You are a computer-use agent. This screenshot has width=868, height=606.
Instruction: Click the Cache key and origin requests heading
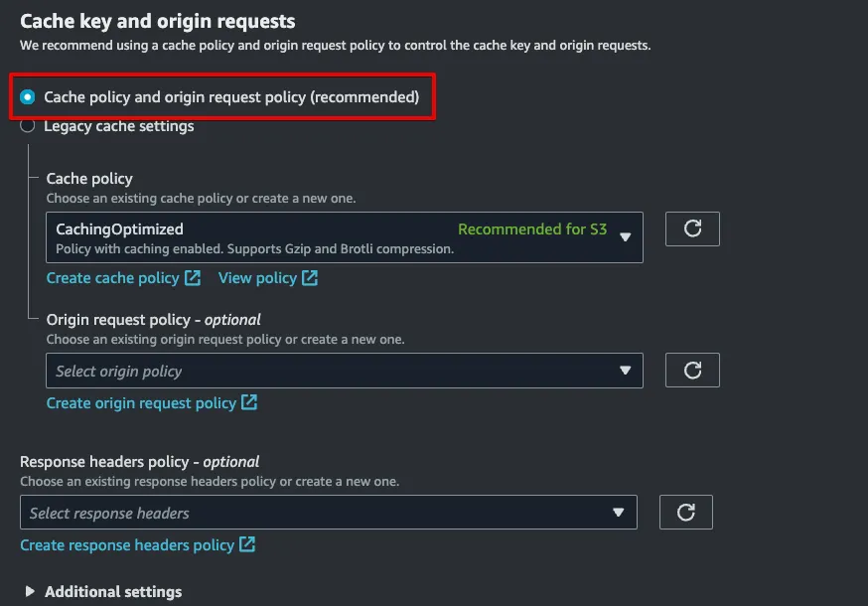158,21
